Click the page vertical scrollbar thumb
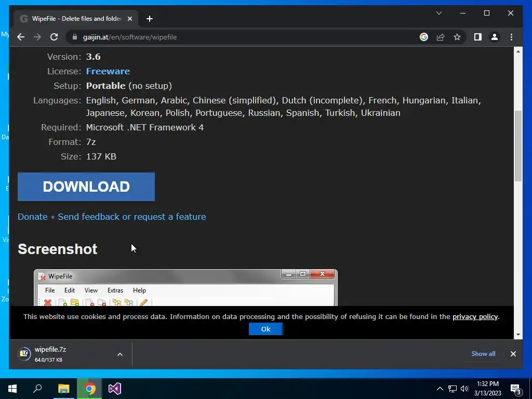 point(518,146)
